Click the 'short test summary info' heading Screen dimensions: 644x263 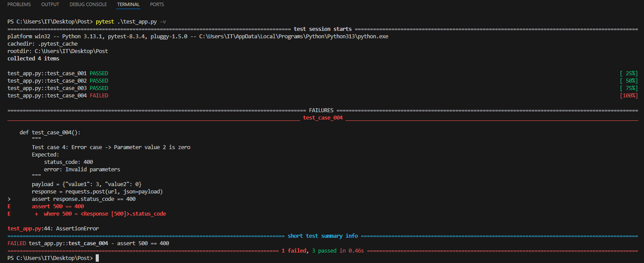click(x=322, y=236)
